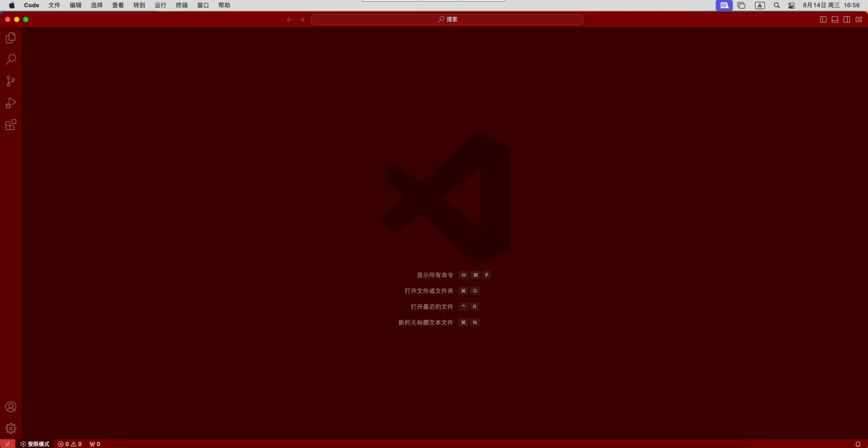Open macOS Spotlight search in menu bar
This screenshot has height=448, width=868.
777,5
